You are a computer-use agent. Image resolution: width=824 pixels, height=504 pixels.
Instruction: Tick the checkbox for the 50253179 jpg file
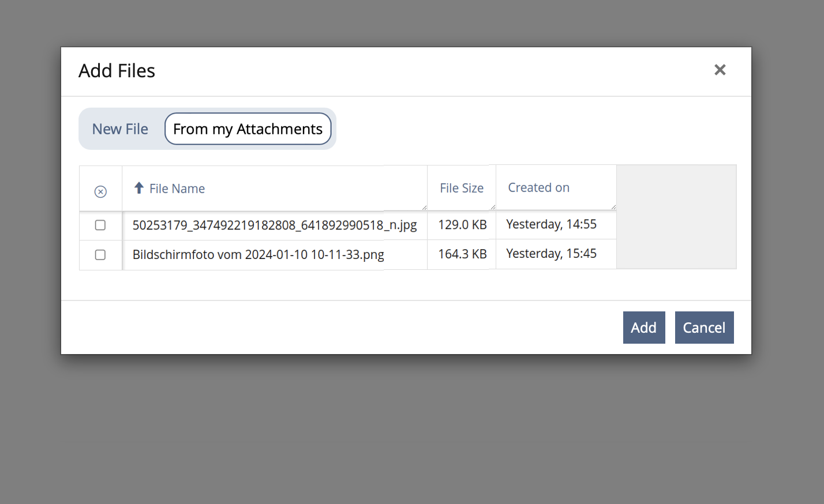click(100, 225)
